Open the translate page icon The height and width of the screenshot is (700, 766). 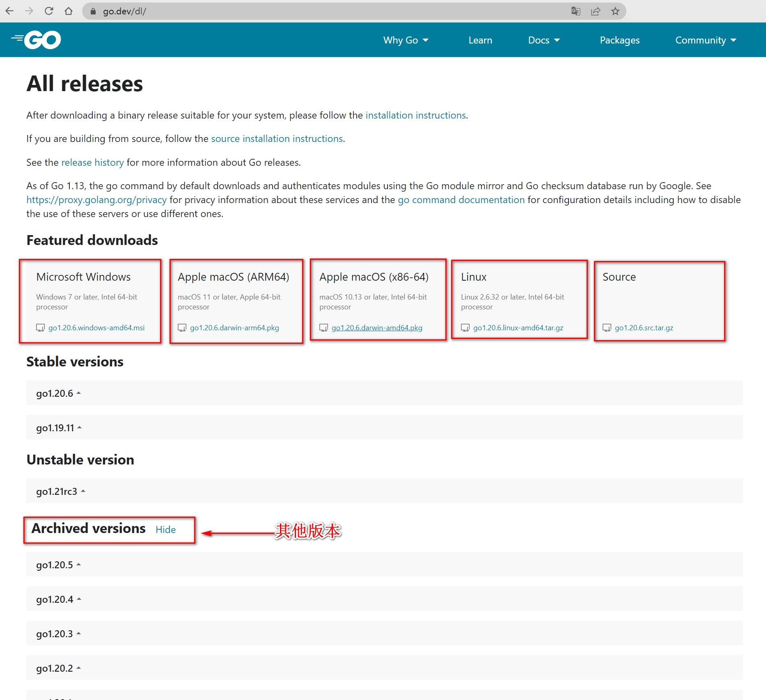(x=576, y=11)
